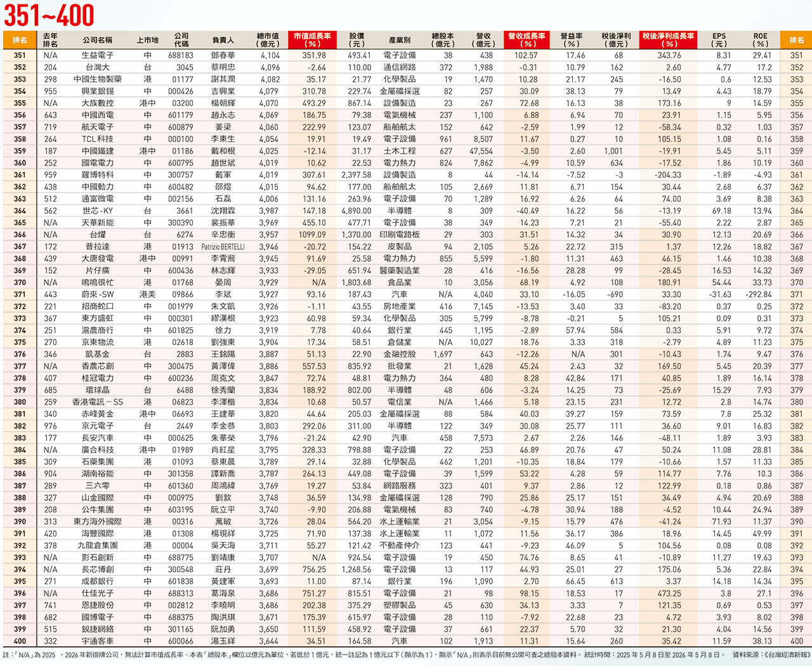The image size is (812, 666).
Task: Select the 負責人 column header
Action: [223, 40]
